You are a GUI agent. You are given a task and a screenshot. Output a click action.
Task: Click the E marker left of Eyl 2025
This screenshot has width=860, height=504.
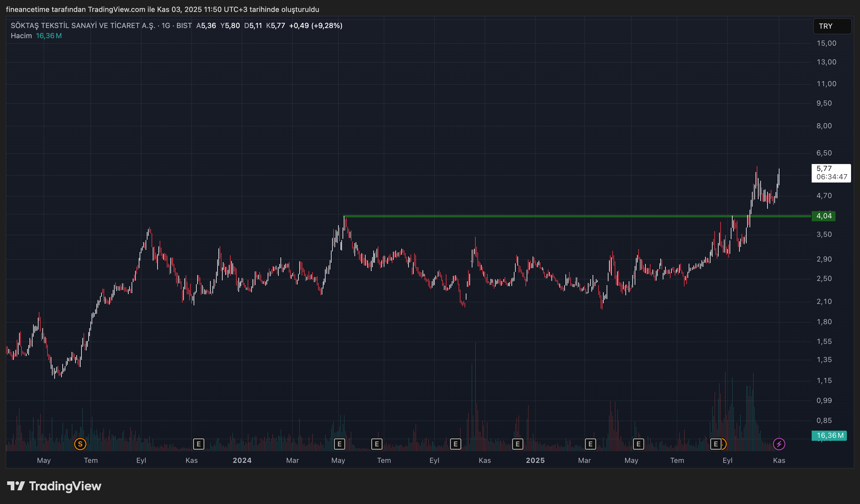click(716, 444)
